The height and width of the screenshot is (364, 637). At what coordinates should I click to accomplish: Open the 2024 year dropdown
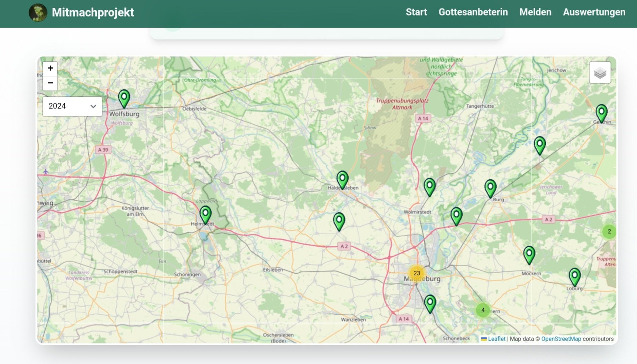click(72, 106)
